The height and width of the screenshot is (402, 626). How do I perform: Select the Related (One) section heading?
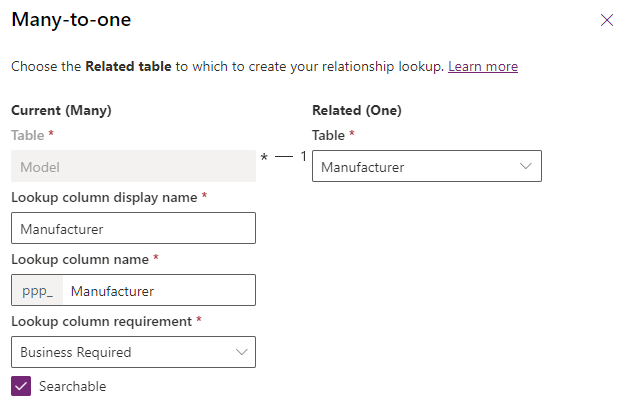356,110
